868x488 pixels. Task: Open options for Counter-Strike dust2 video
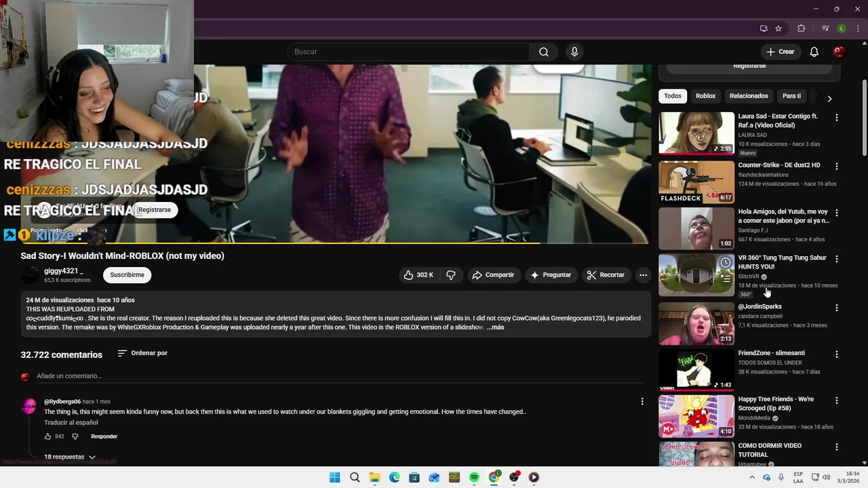[x=836, y=166]
